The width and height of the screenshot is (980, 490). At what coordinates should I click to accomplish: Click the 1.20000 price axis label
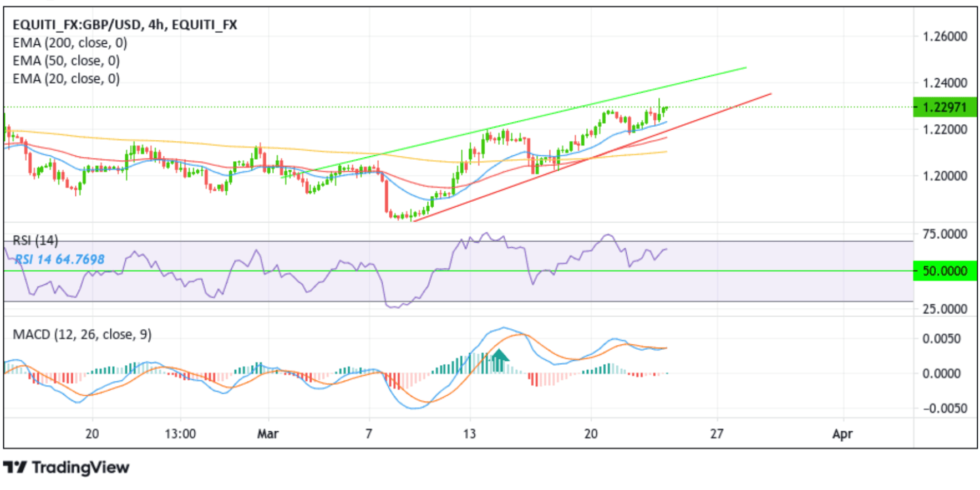[945, 176]
